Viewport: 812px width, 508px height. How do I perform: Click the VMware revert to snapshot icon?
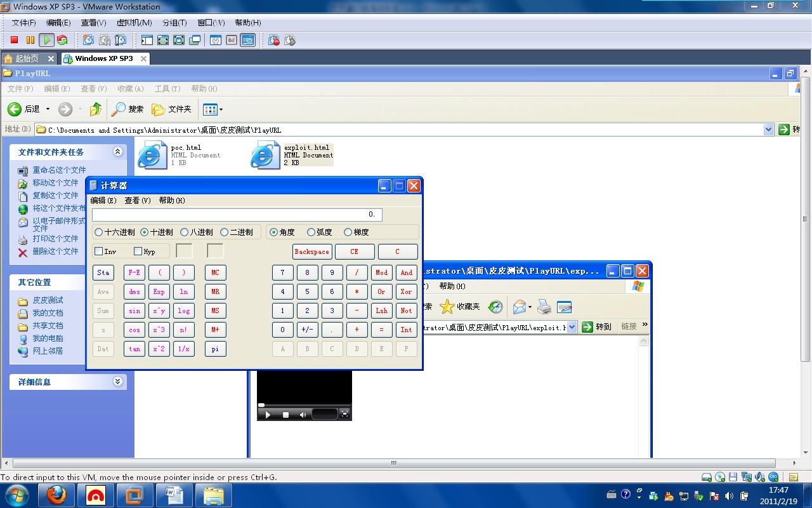coord(105,40)
